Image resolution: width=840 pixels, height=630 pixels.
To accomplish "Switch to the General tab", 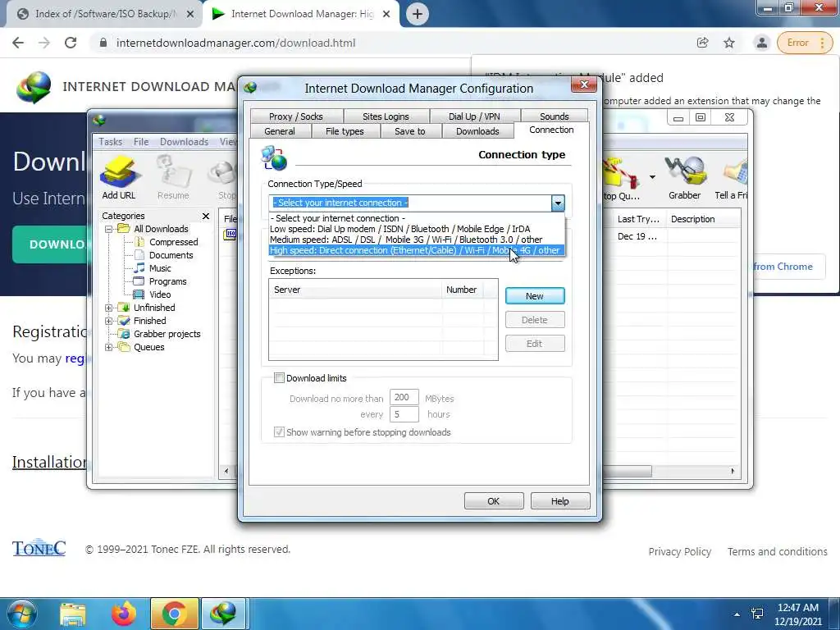I will click(280, 131).
